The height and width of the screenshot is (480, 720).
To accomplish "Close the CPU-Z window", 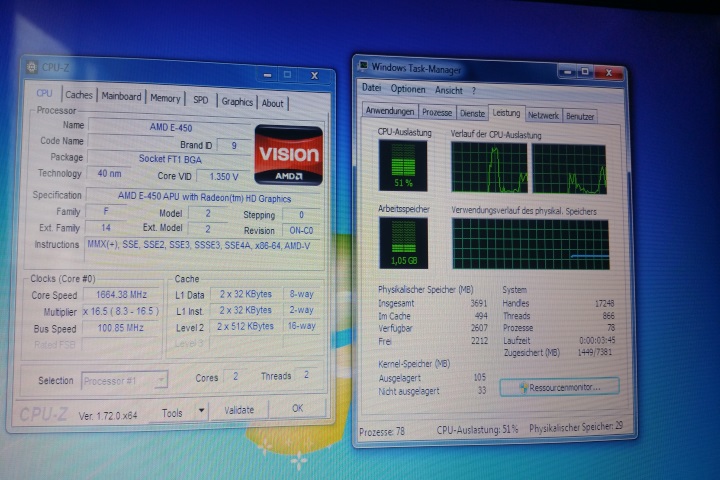I will 315,75.
